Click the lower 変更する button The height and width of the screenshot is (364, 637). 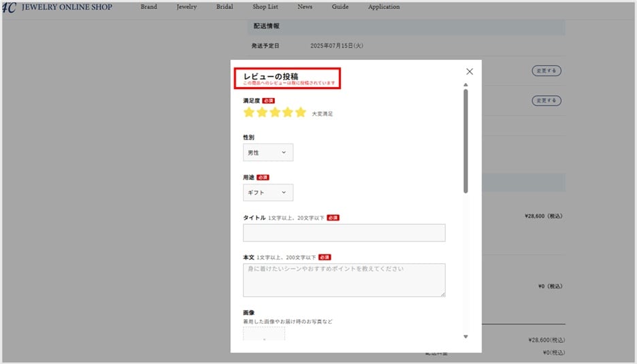click(546, 100)
